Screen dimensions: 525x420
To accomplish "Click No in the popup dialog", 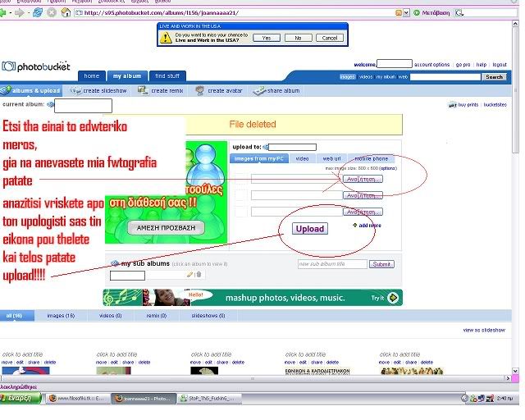I will [x=297, y=38].
